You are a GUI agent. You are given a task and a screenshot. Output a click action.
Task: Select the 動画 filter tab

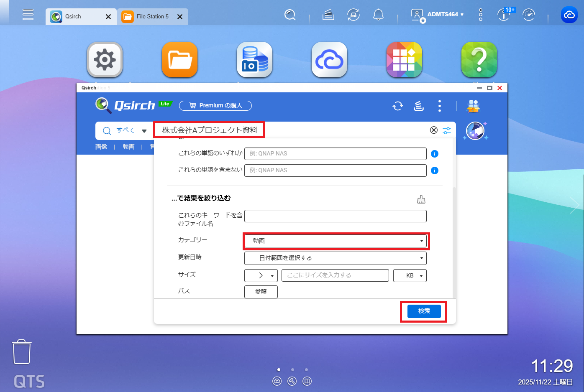128,147
